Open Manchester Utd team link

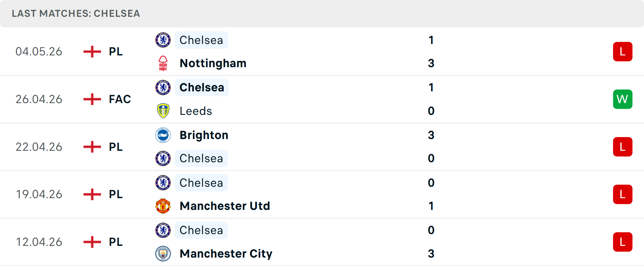click(x=225, y=206)
